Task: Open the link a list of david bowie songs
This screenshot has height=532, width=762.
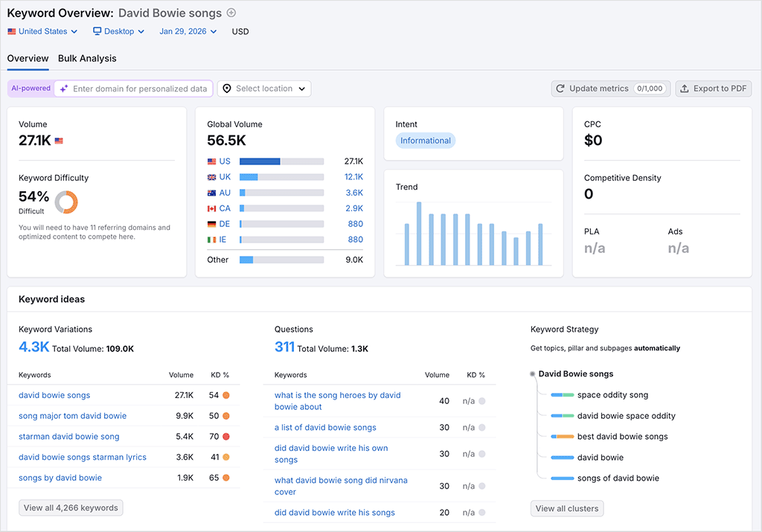Action: coord(325,427)
